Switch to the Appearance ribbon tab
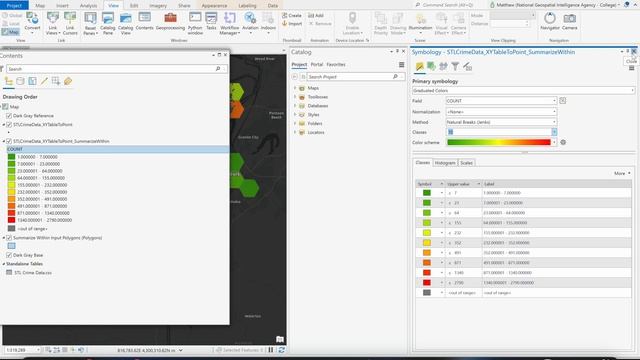Viewport: 640px width, 360px height. pos(214,6)
